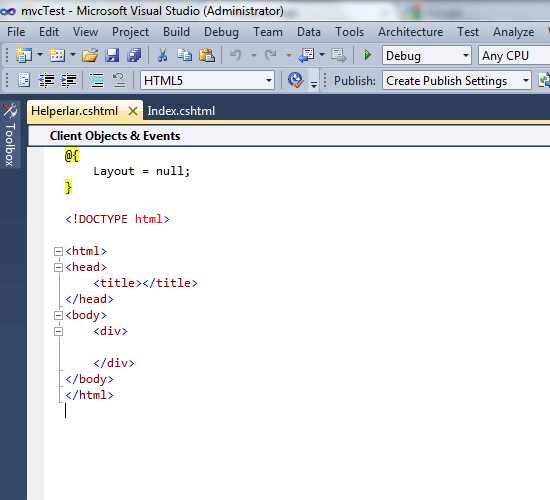Image resolution: width=550 pixels, height=500 pixels.
Task: Open the Build menu
Action: point(176,32)
